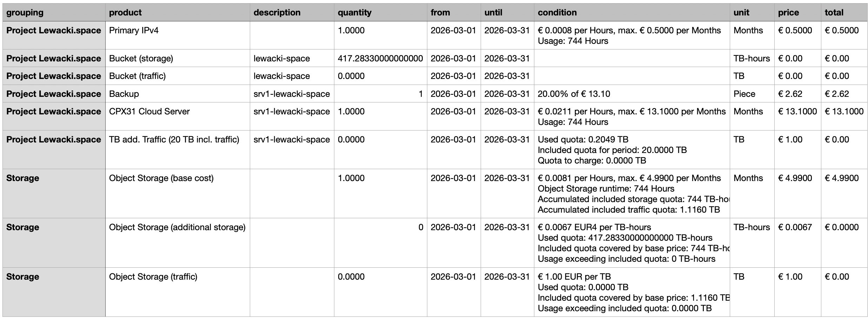Click the € 0.0067 price cell
Viewport: 868px width, 320px height.
click(x=798, y=243)
